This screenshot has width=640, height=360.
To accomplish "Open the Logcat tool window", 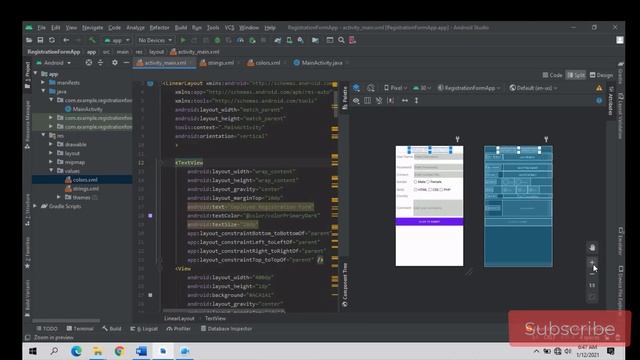I will (144, 329).
